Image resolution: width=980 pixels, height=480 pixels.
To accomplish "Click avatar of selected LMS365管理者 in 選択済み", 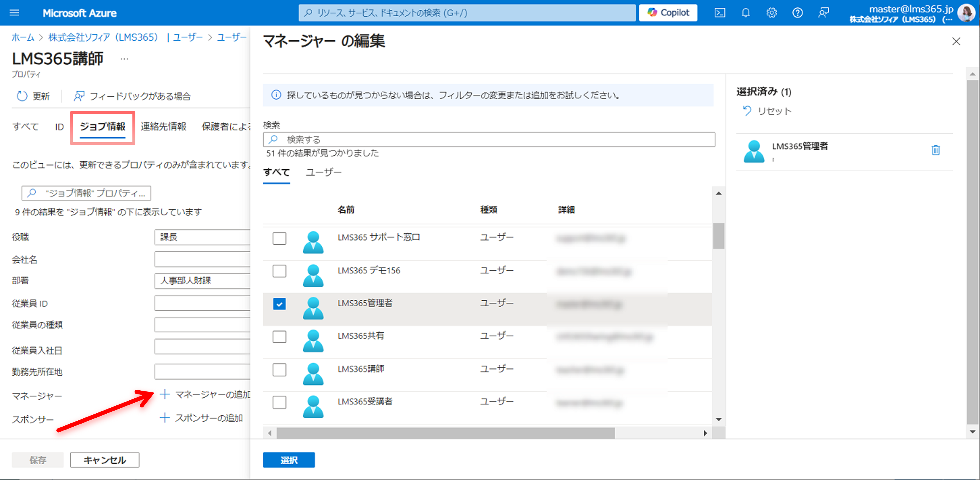I will (x=754, y=152).
